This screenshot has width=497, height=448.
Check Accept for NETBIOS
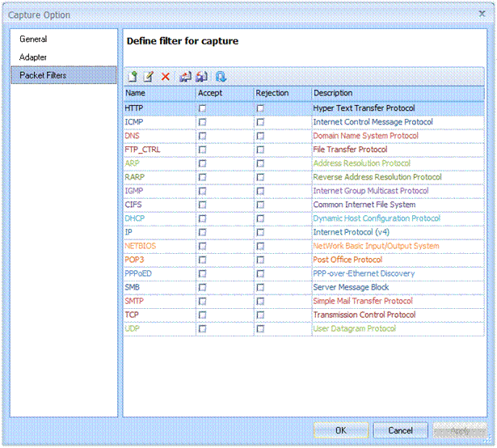(202, 246)
